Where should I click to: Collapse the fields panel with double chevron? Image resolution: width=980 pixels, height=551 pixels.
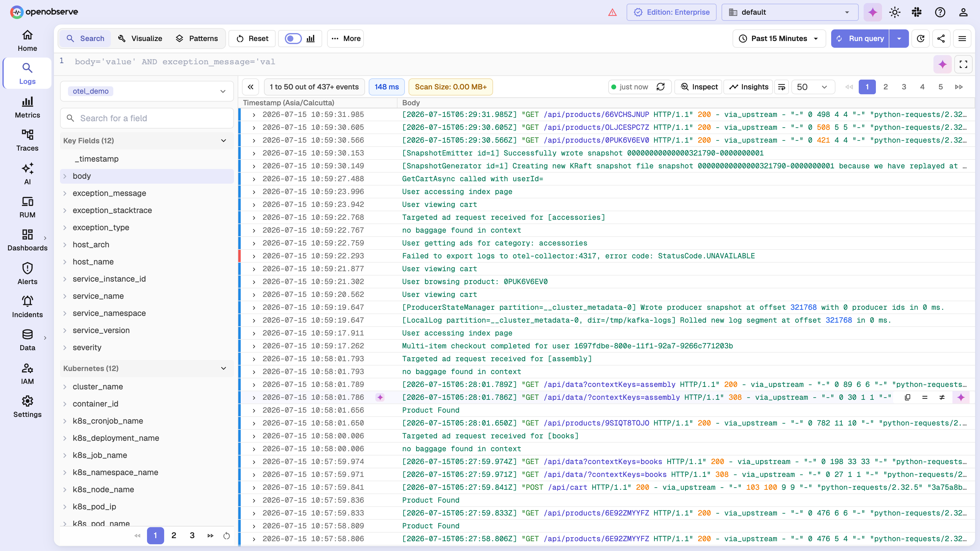click(251, 87)
